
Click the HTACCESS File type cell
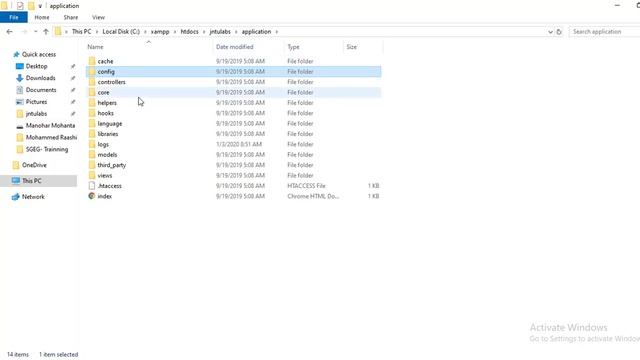[x=306, y=186]
